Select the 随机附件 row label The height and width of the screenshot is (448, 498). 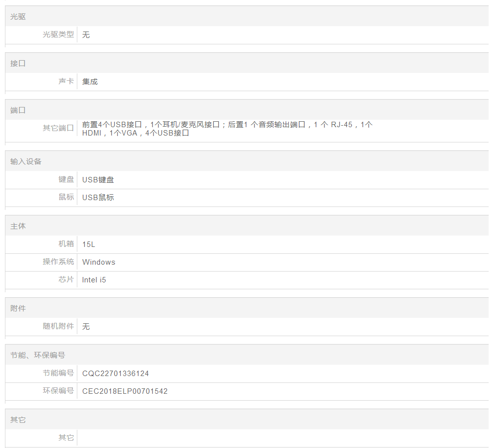[58, 326]
